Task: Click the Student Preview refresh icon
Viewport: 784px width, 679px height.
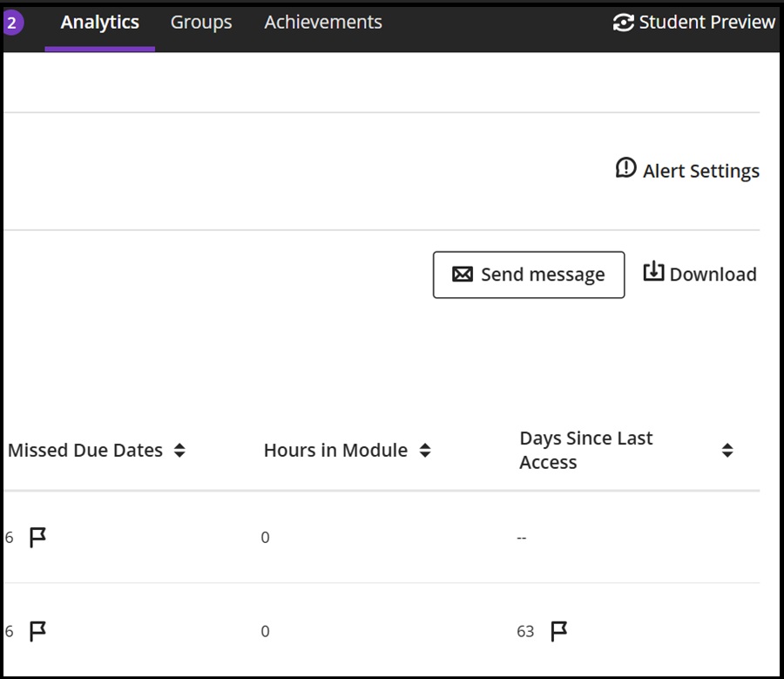Action: (x=624, y=22)
